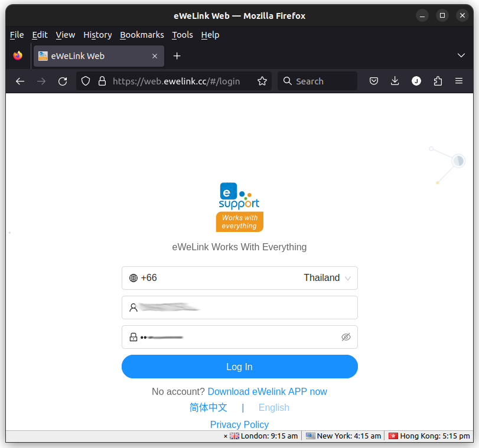The height and width of the screenshot is (448, 479).
Task: Open the Privacy Policy link
Action: 240,424
